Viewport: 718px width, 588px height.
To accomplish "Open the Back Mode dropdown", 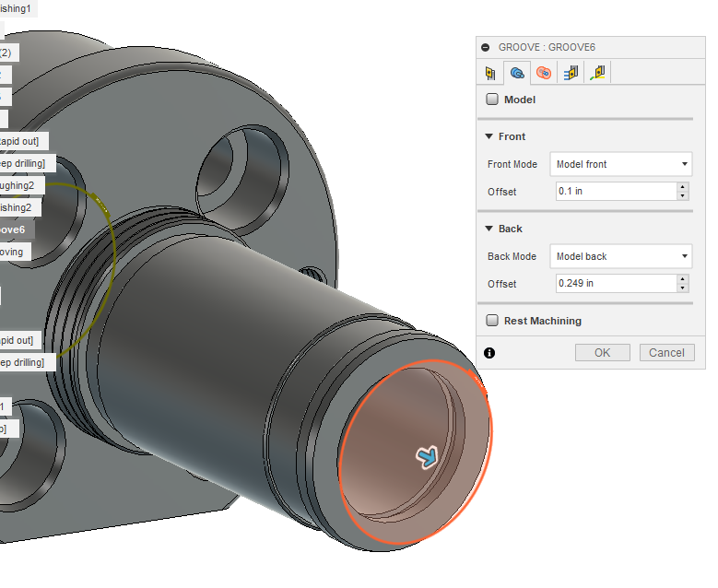I will (621, 256).
